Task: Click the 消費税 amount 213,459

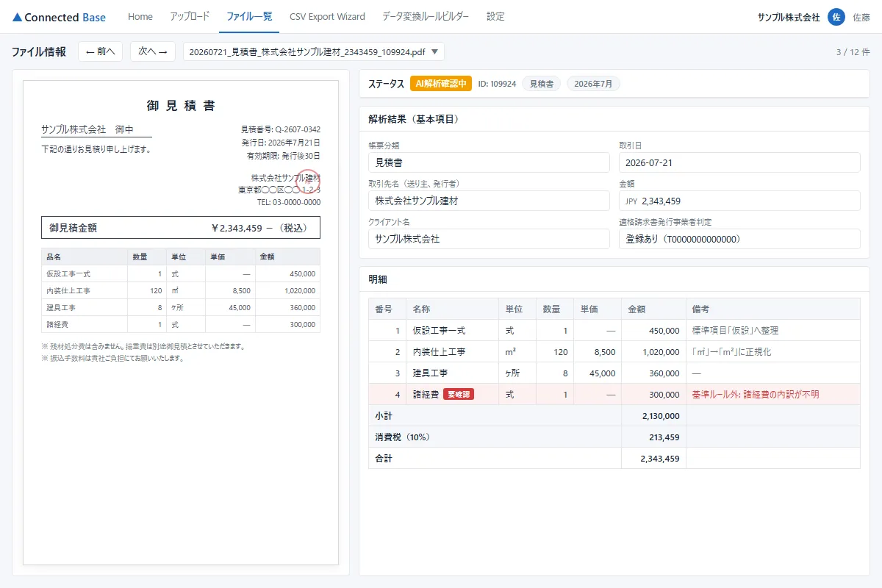Action: click(x=663, y=437)
